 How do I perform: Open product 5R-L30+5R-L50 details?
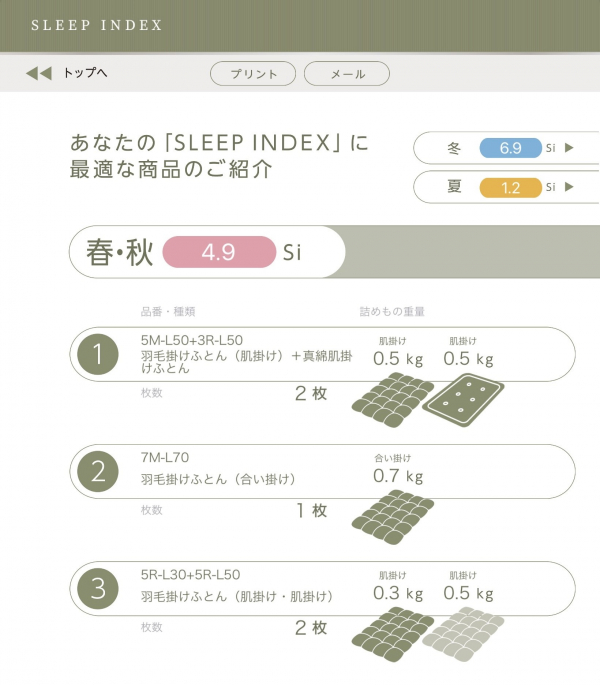pyautogui.click(x=190, y=575)
